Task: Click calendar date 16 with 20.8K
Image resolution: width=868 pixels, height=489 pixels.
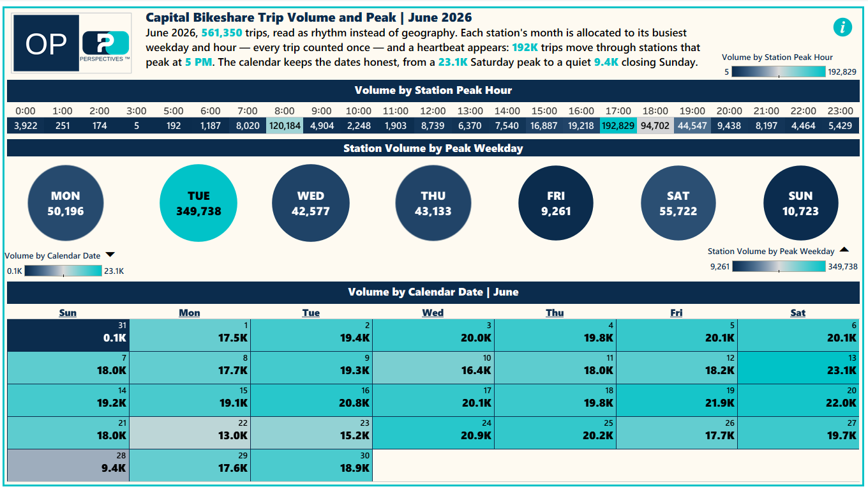Action: pos(311,400)
